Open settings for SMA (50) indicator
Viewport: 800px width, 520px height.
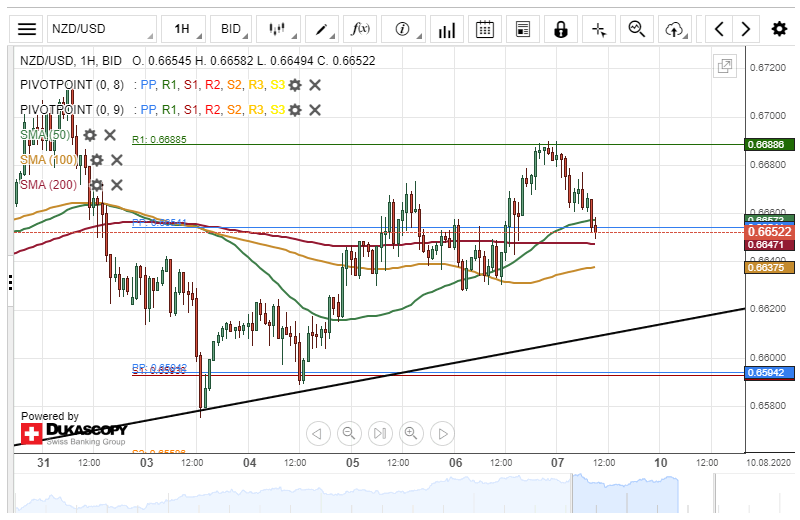pyautogui.click(x=90, y=135)
